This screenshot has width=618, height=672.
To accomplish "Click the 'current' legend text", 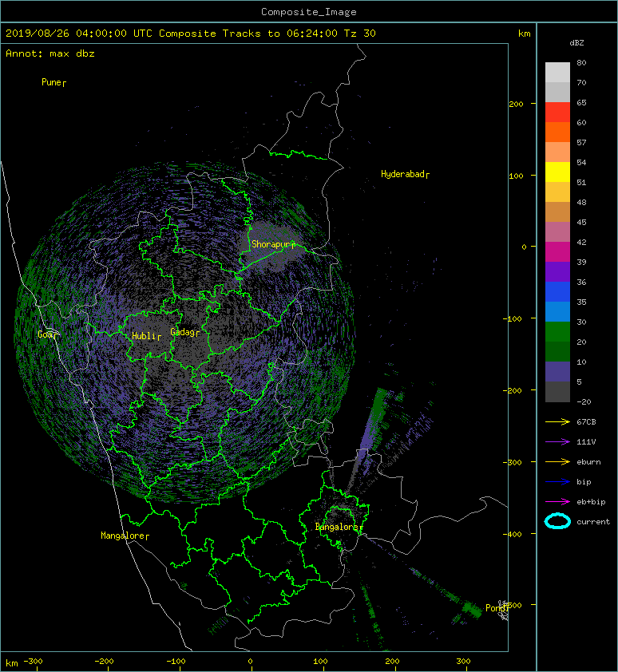I will click(593, 522).
